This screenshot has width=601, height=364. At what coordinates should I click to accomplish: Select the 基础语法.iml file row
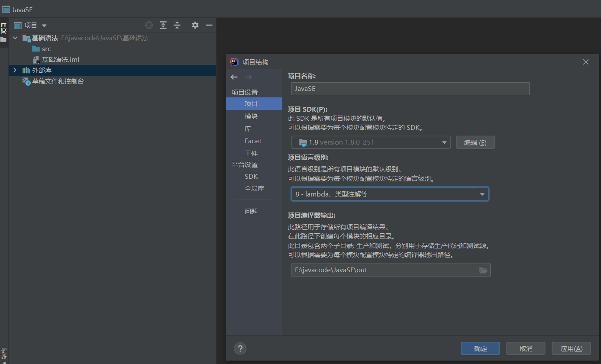pyautogui.click(x=112, y=60)
